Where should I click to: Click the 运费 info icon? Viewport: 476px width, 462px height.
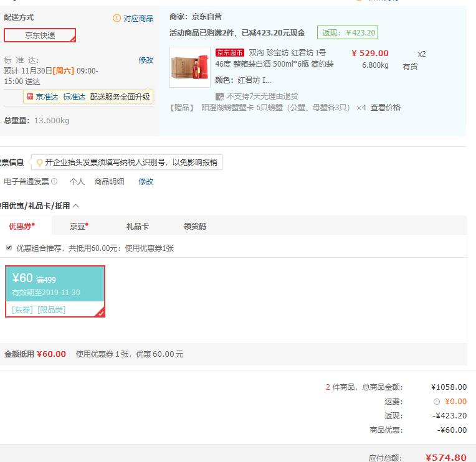437,402
